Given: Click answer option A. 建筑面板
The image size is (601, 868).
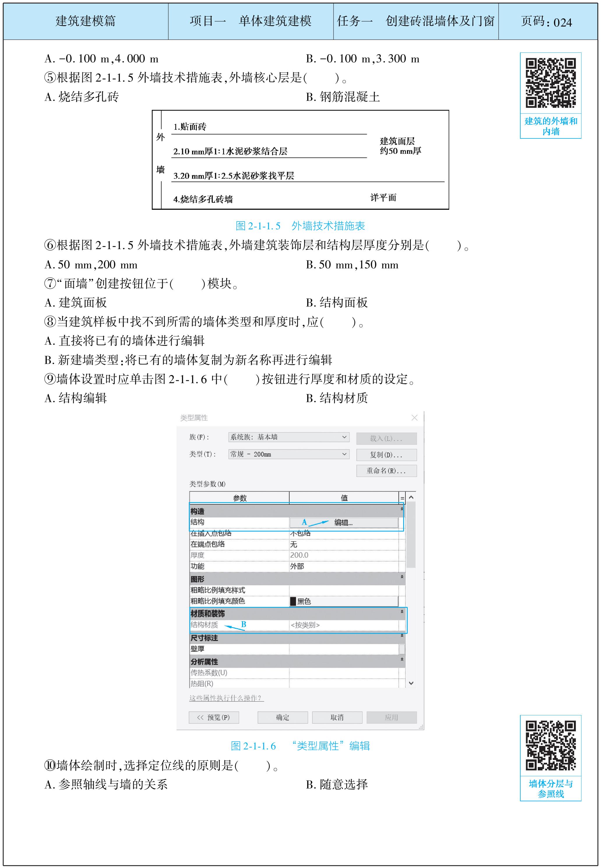Looking at the screenshot, I should pos(75,303).
